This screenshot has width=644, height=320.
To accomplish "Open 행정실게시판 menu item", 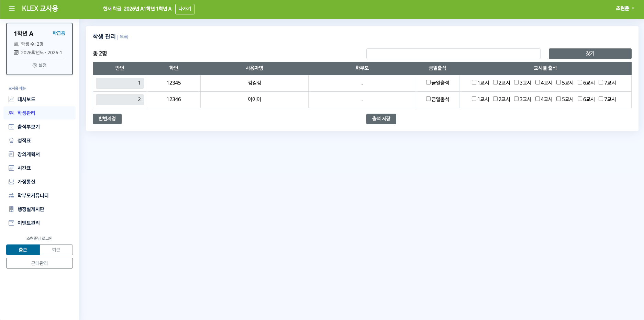I will [x=31, y=209].
